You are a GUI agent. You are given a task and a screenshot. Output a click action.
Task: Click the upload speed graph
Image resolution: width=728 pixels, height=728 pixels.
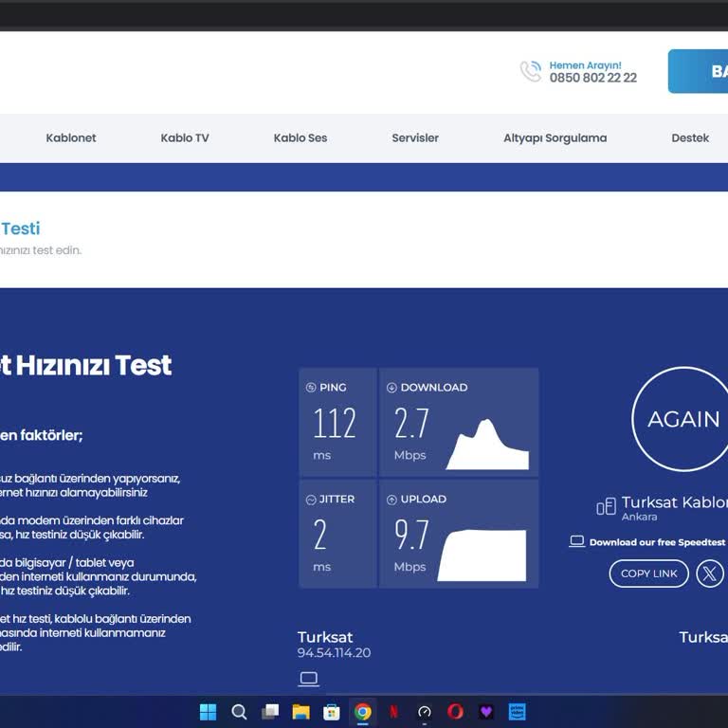[x=482, y=555]
